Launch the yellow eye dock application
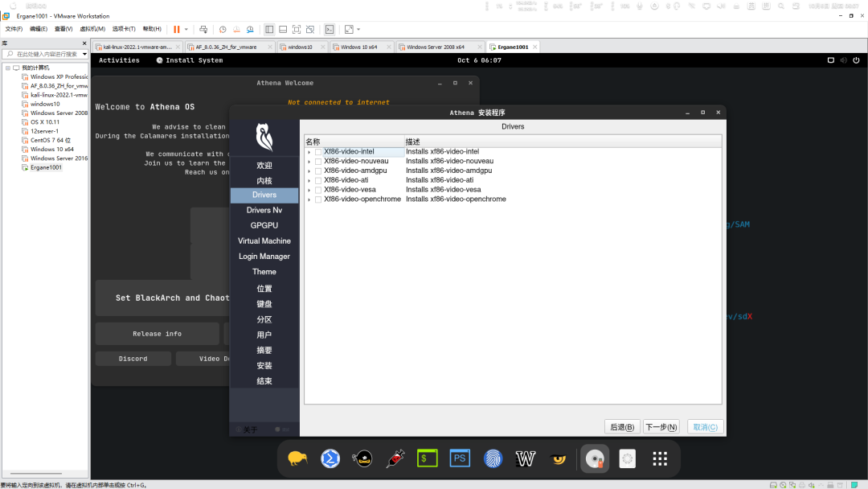This screenshot has width=868, height=489. click(558, 458)
